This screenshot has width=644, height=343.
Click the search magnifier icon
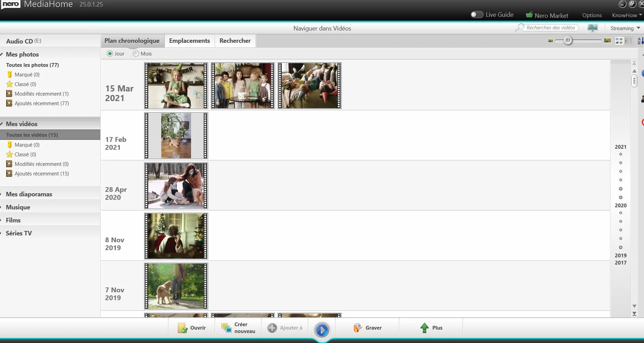pyautogui.click(x=520, y=27)
